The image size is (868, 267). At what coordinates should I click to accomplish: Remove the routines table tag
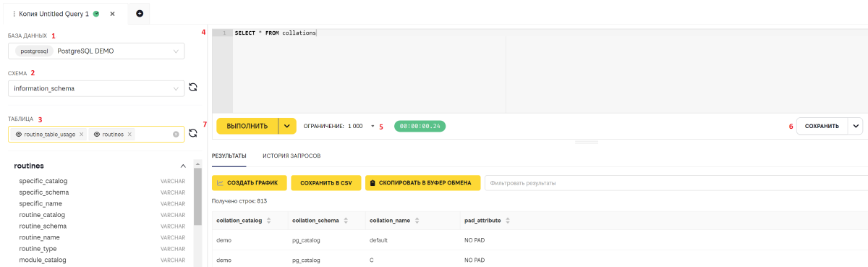point(129,135)
